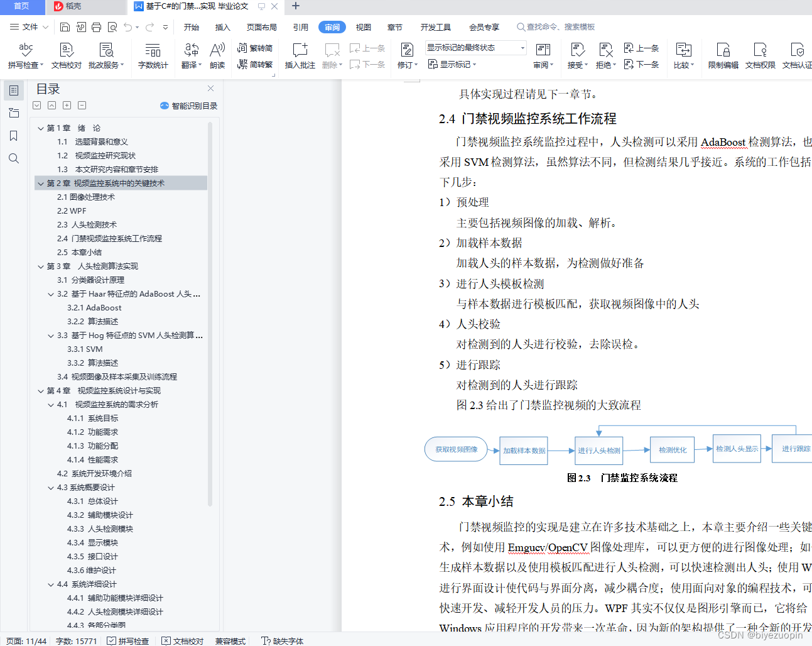The height and width of the screenshot is (646, 812).
Task: Convert text with 简转繁
Action: pos(255,64)
